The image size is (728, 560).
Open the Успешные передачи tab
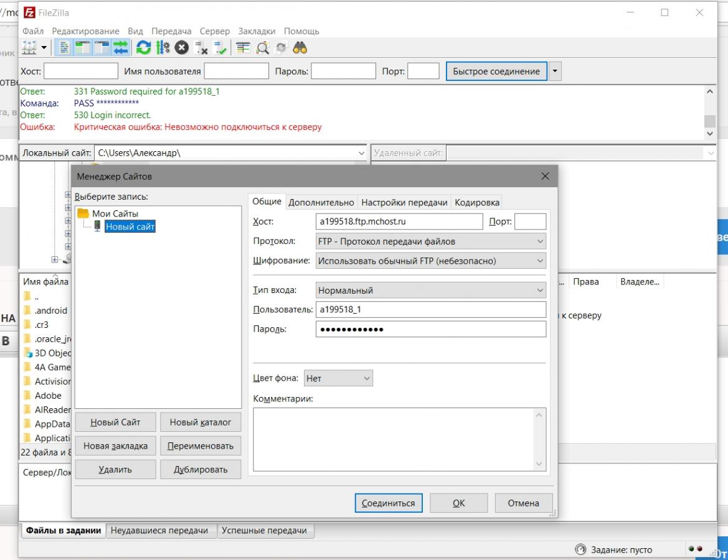click(x=264, y=530)
